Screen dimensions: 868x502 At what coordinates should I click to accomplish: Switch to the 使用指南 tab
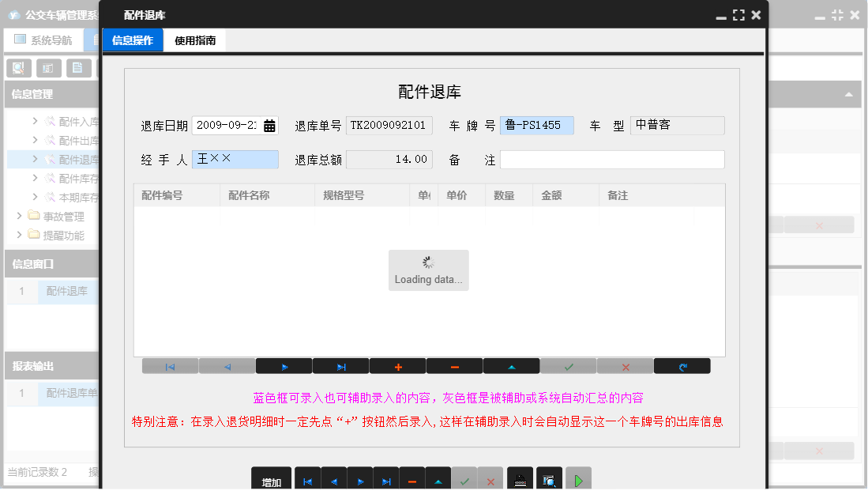pyautogui.click(x=194, y=39)
